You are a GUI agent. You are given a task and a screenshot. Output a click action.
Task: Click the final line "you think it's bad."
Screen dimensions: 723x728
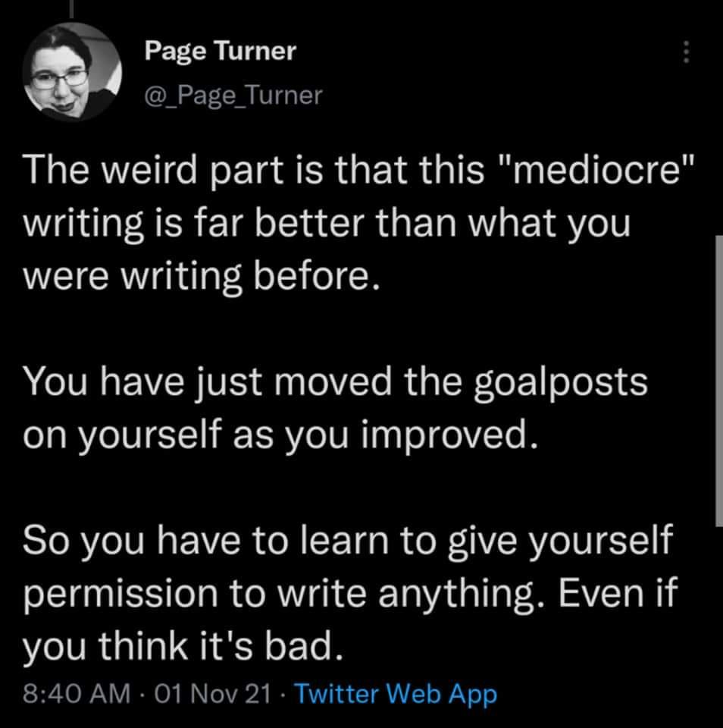coord(184,647)
